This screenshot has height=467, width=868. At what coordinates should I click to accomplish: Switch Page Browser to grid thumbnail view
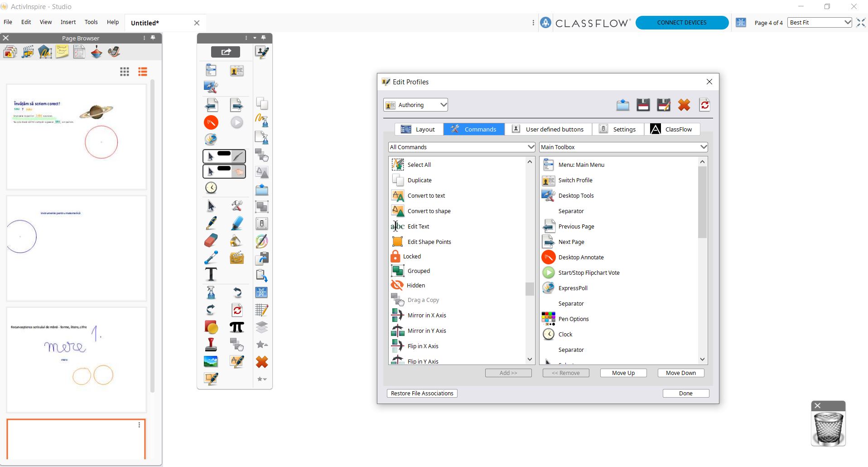coord(125,72)
